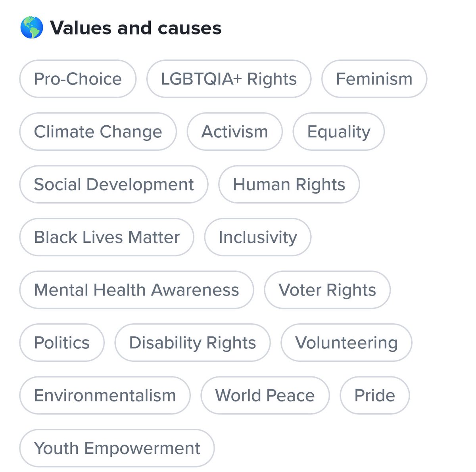Pick the Volunteering tag
This screenshot has height=472, width=476.
tap(347, 342)
